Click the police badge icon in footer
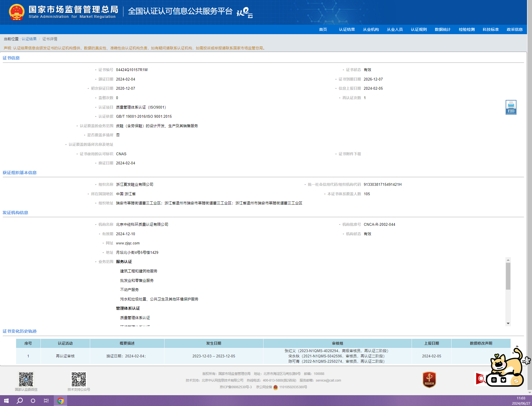Screen dimensions: 532x406 275,387
